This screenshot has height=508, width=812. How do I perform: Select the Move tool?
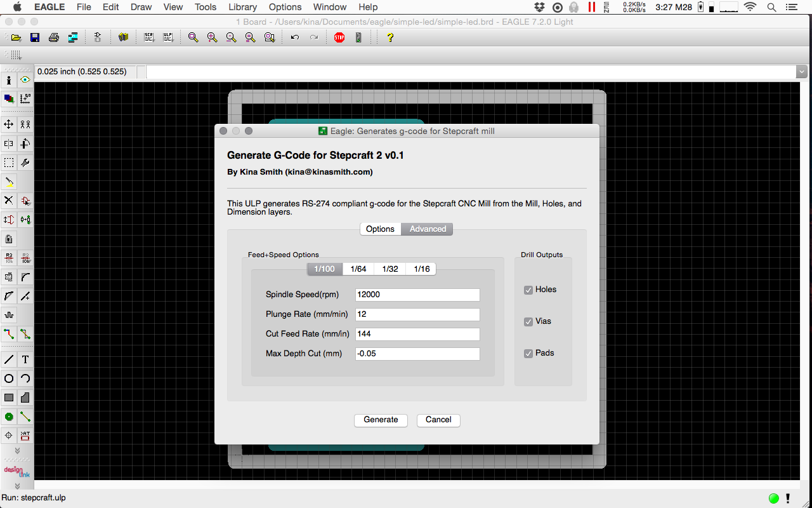coord(9,124)
